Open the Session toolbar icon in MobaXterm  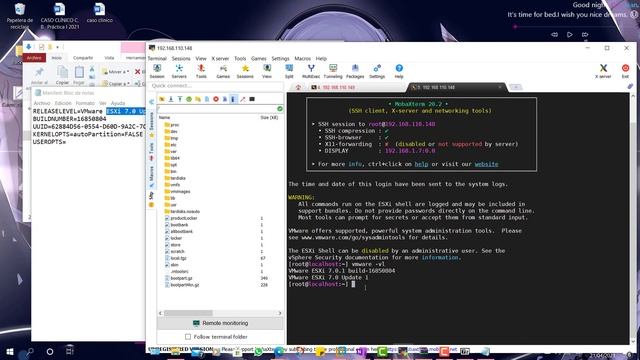157,71
